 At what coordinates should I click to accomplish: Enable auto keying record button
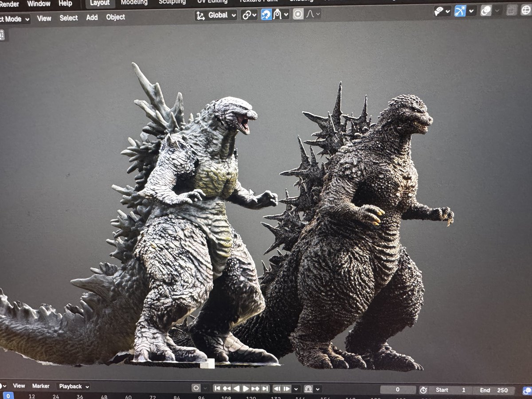[x=196, y=388]
